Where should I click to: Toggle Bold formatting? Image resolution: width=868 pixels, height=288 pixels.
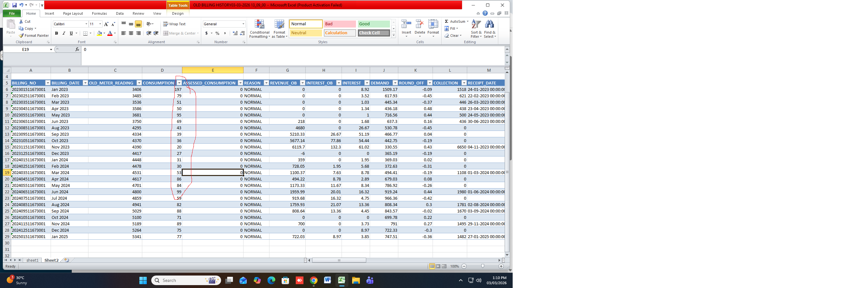[56, 33]
